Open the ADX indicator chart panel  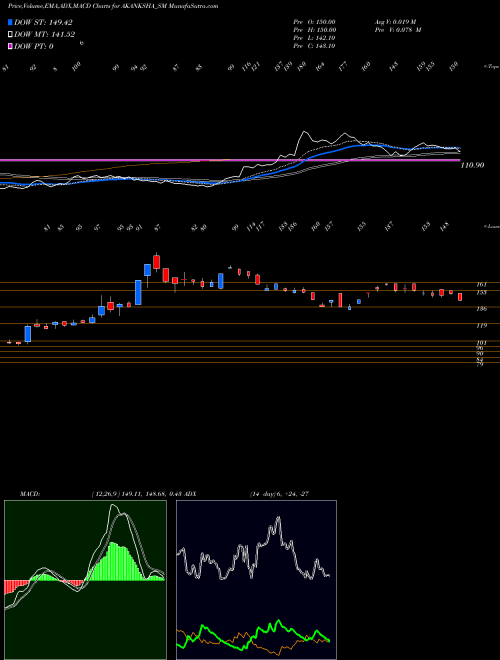point(256,580)
